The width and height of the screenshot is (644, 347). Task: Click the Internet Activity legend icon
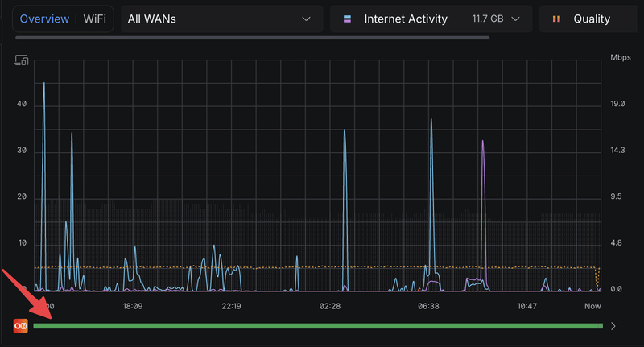point(347,19)
